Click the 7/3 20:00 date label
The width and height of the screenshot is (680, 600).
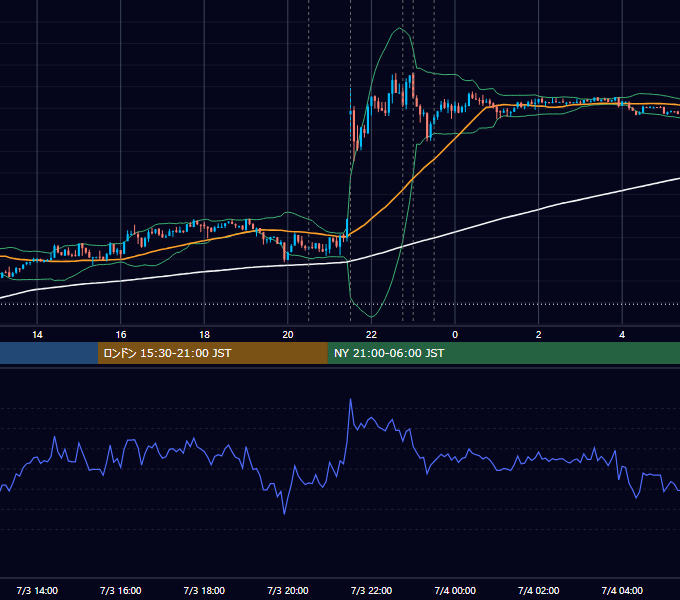(x=288, y=590)
